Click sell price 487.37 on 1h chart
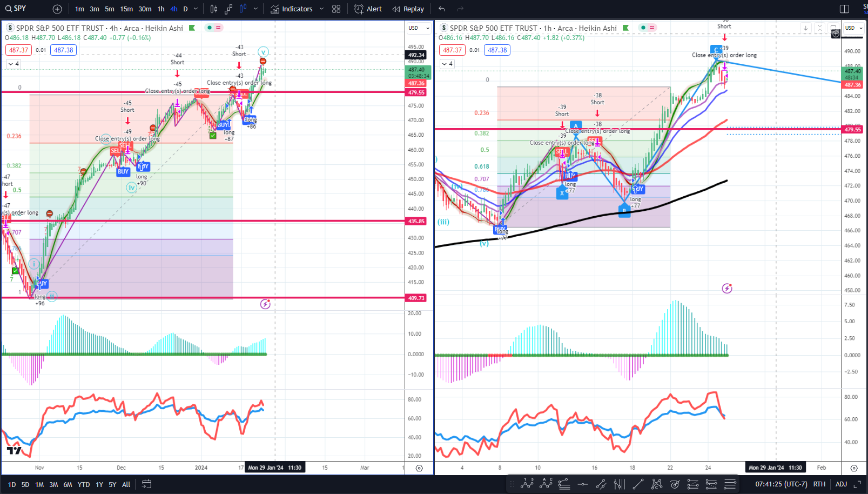 coord(452,50)
